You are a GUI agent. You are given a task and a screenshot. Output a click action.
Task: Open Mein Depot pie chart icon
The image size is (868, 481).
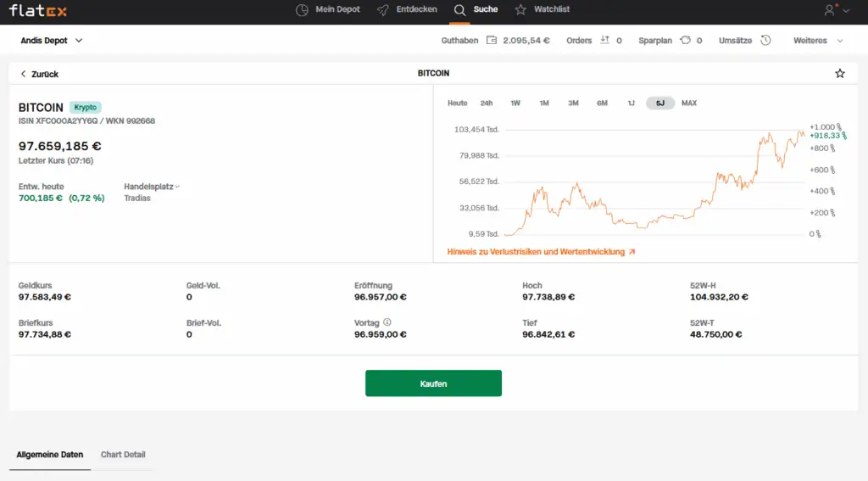tap(303, 10)
